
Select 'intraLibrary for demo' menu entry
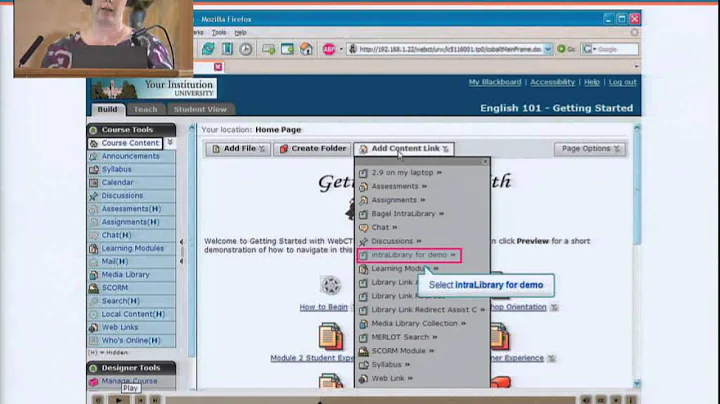coord(409,255)
